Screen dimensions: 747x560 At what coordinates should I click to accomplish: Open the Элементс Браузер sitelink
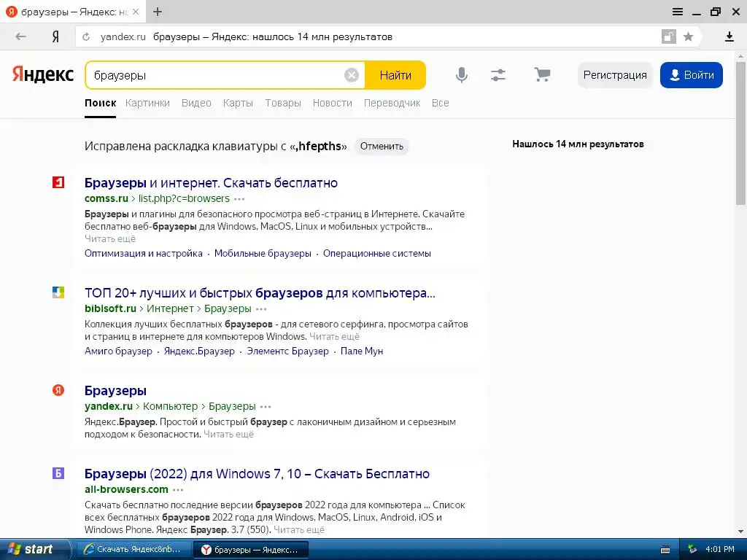(x=287, y=351)
